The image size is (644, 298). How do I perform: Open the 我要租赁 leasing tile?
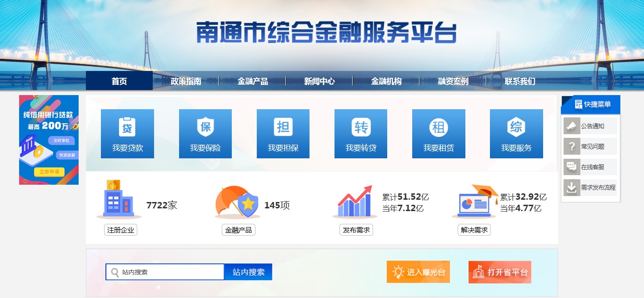[439, 134]
